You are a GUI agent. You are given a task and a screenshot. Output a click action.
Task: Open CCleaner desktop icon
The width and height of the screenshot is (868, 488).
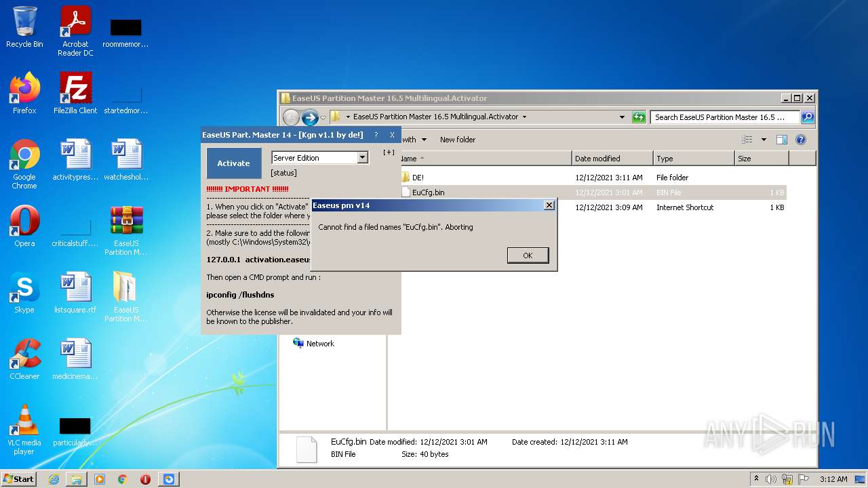24,359
